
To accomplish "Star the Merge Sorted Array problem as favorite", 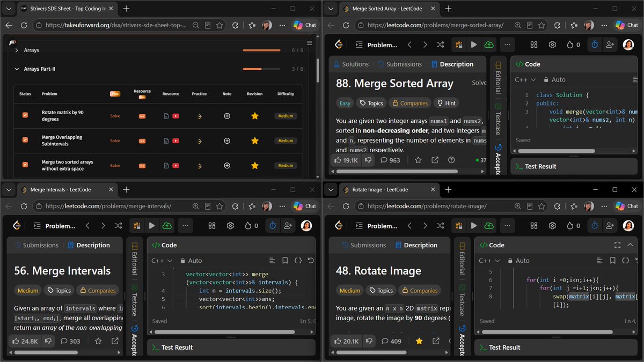I will click(x=418, y=160).
